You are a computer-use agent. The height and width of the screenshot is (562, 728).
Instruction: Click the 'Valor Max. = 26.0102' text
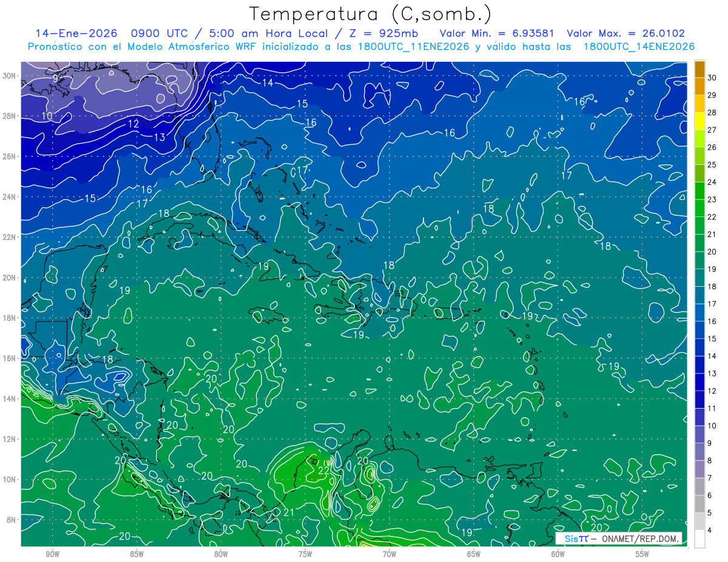[625, 33]
